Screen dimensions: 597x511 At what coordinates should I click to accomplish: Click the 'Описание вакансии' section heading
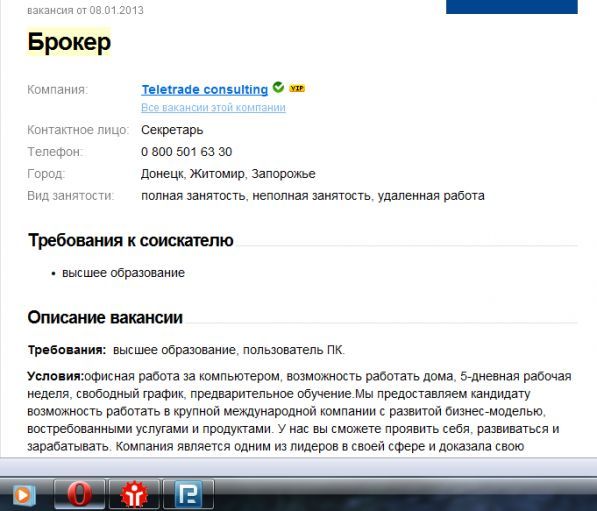105,318
